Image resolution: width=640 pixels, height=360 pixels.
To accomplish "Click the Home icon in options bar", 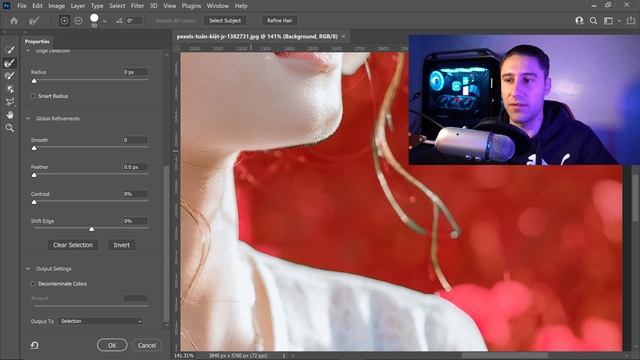I will click(14, 21).
